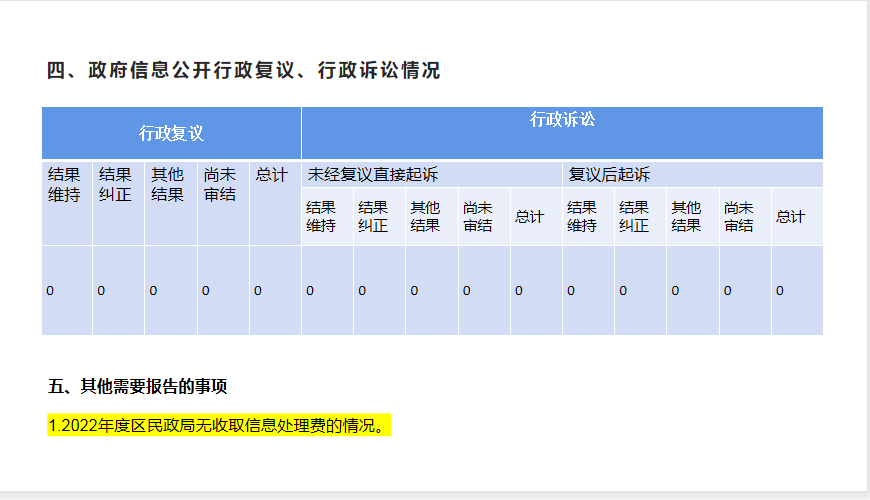Pick 结果纠正 under 复议后起诉
Screen dimensions: 870x500
(641, 216)
